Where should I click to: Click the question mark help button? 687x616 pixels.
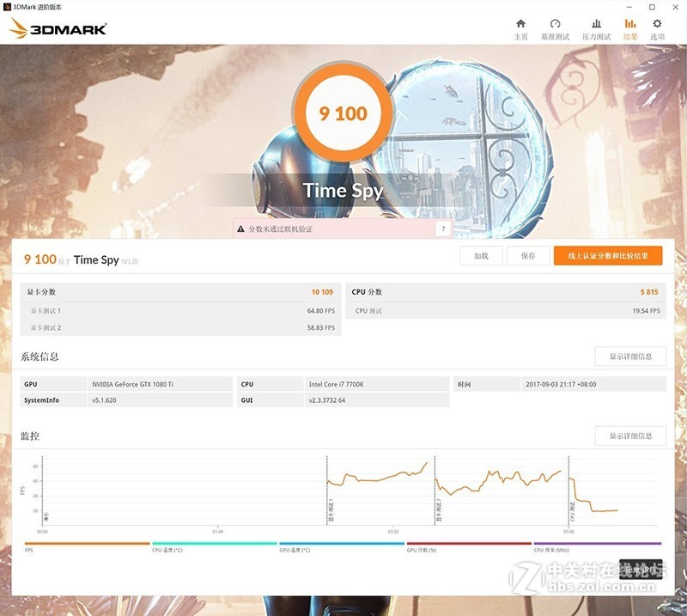tap(443, 229)
